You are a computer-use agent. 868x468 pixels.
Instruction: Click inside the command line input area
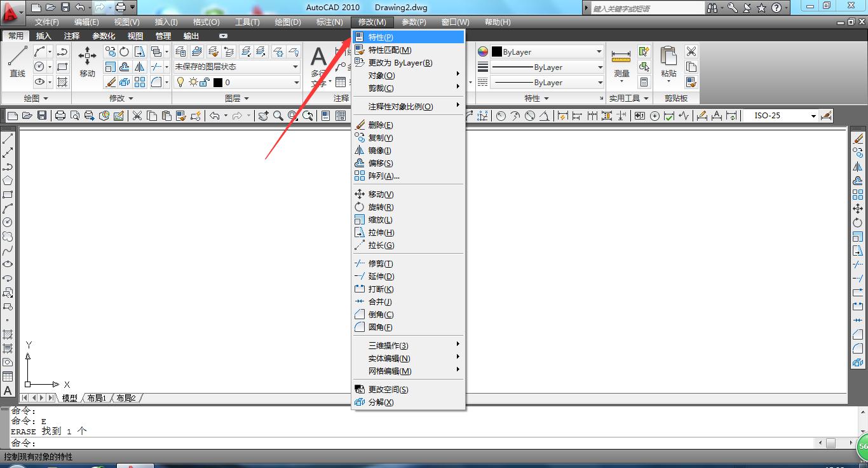(x=254, y=441)
